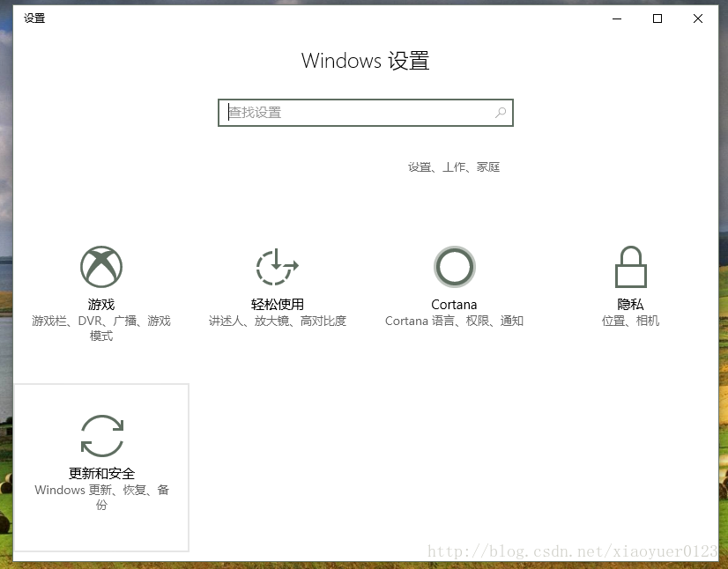Image resolution: width=728 pixels, height=569 pixels.
Task: Open the 隐私 padlock icon
Action: pos(630,267)
